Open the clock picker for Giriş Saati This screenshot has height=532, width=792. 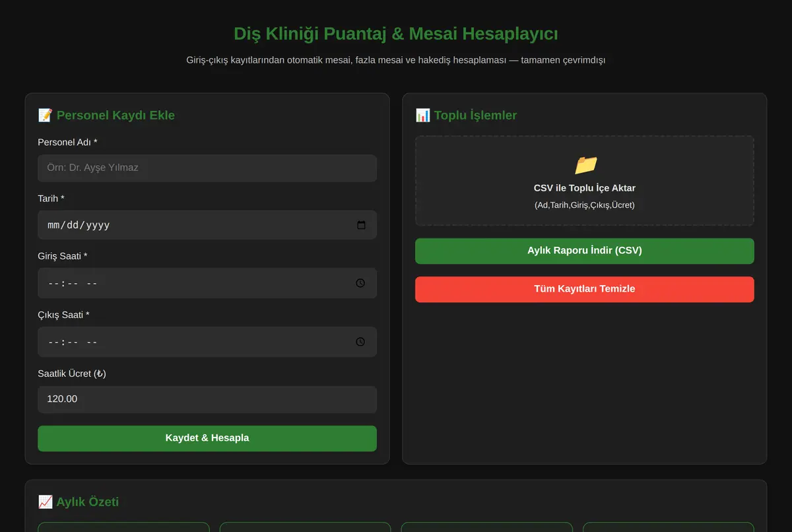360,283
